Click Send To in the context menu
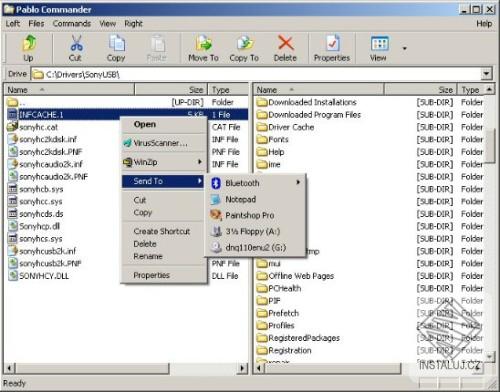Screen dimensions: 500x392 pos(163,181)
